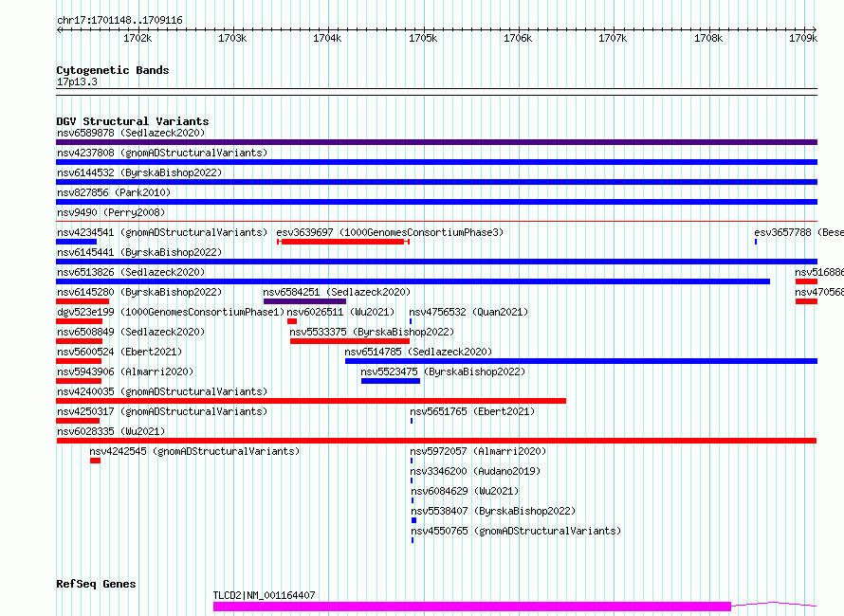Viewport: 844px width, 616px height.
Task: Click nsv5533375 red variant bar
Action: point(350,341)
